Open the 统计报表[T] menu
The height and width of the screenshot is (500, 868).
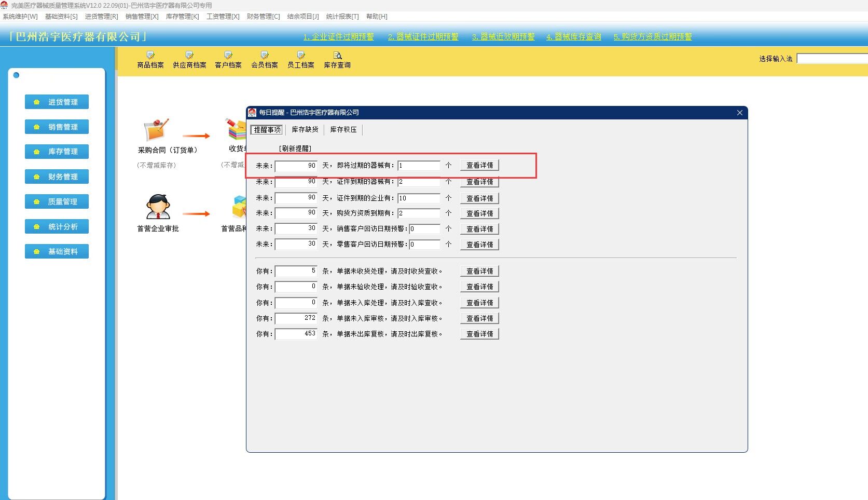pyautogui.click(x=342, y=17)
